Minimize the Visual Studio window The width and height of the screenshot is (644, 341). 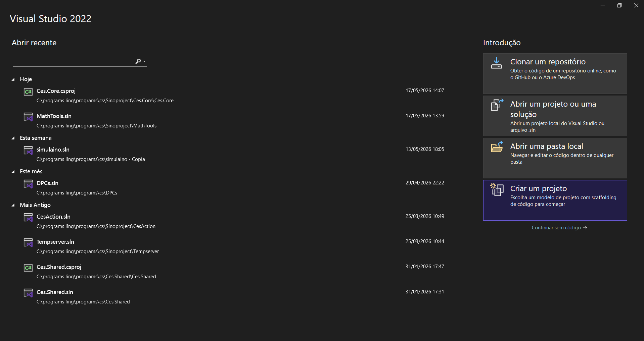[x=603, y=5]
